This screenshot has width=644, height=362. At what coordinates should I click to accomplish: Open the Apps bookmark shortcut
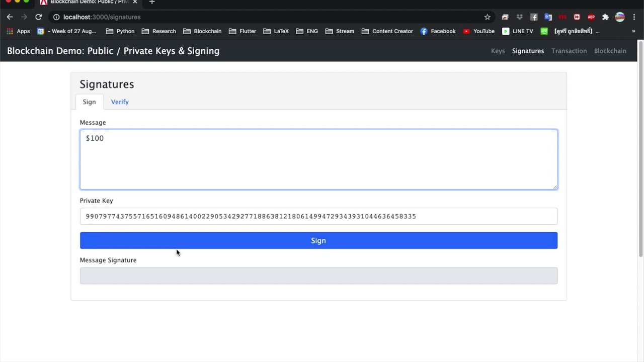click(x=18, y=31)
